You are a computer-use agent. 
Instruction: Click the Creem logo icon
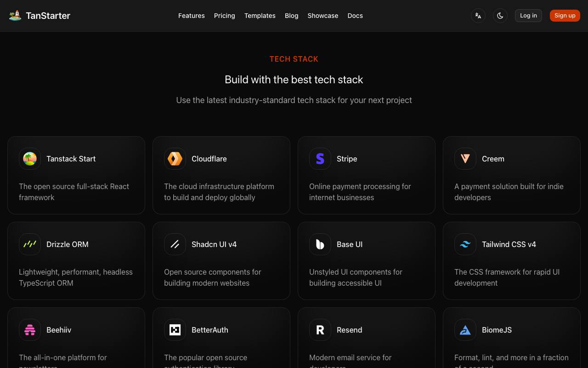[465, 159]
